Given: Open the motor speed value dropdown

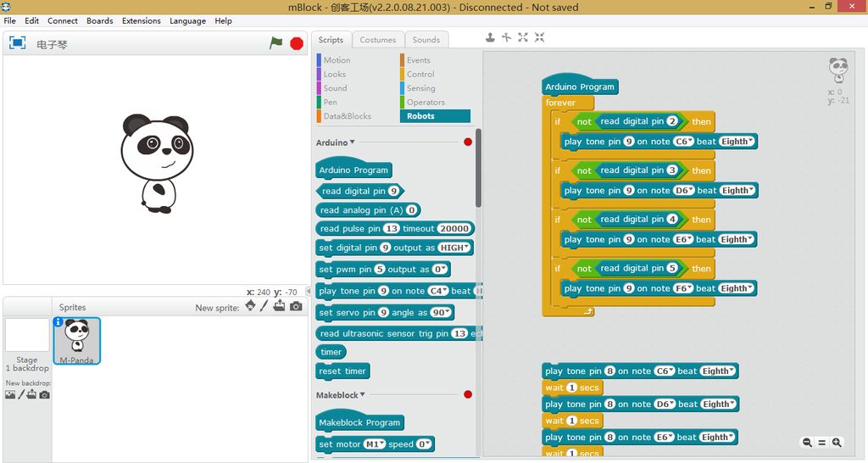Looking at the screenshot, I should [x=424, y=444].
